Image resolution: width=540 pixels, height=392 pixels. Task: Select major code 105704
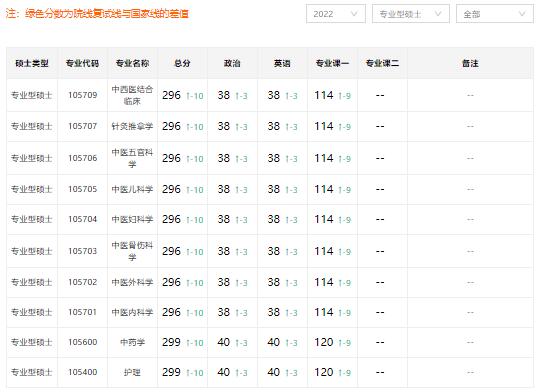pyautogui.click(x=83, y=219)
